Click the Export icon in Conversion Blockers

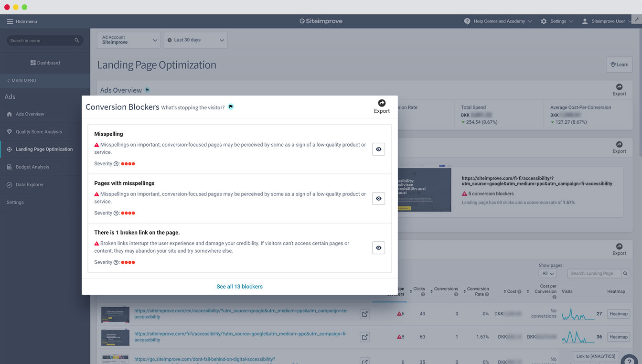click(x=382, y=104)
